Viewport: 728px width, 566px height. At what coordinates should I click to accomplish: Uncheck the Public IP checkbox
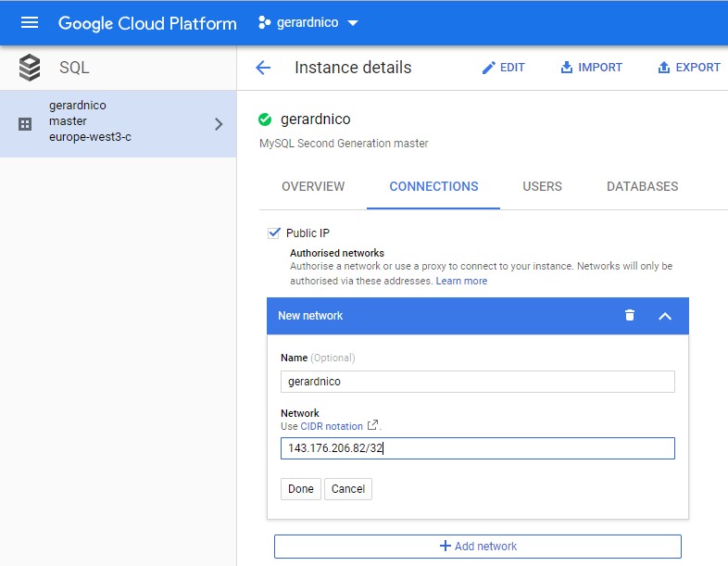coord(274,233)
